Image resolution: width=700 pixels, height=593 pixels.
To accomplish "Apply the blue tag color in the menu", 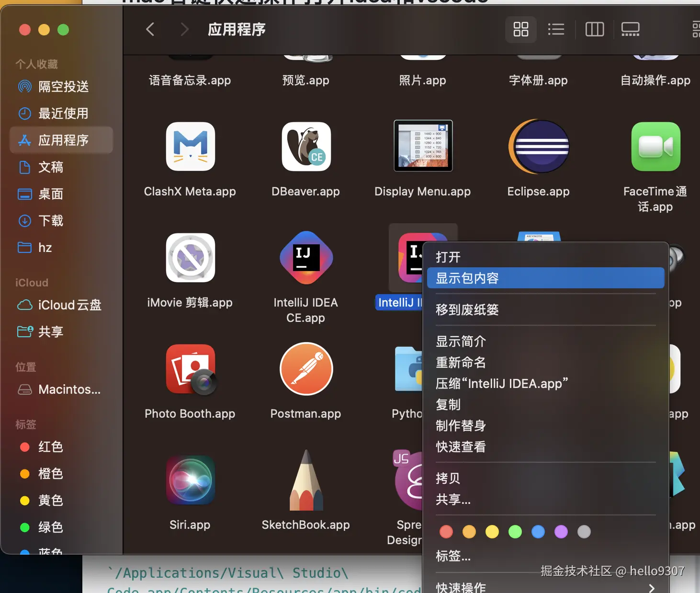I will pos(538,532).
